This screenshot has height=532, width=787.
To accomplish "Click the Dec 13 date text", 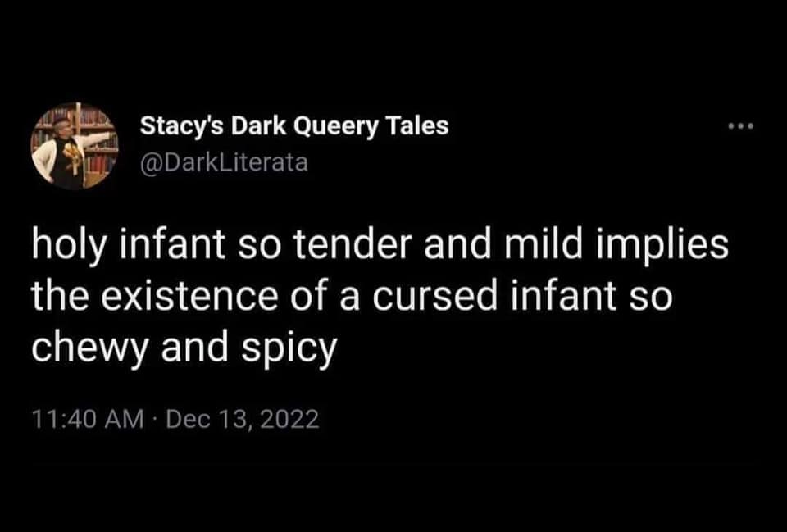I will tap(207, 420).
